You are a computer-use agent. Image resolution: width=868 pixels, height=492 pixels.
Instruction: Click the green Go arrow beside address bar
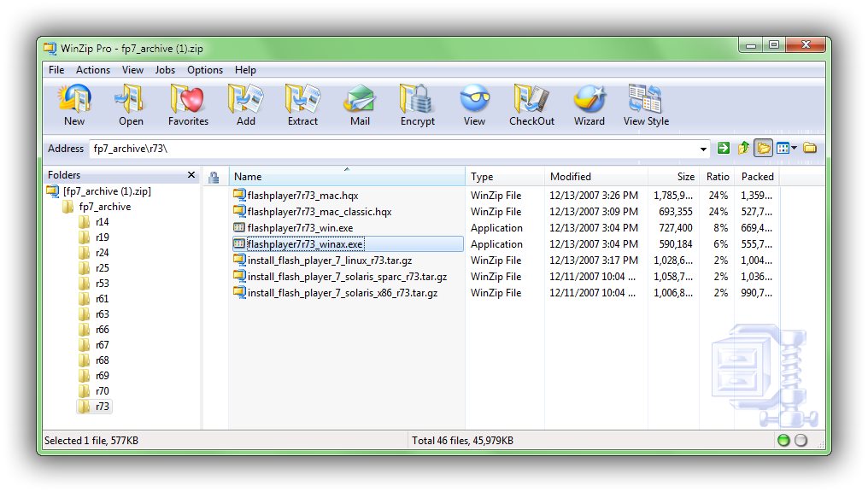(723, 149)
